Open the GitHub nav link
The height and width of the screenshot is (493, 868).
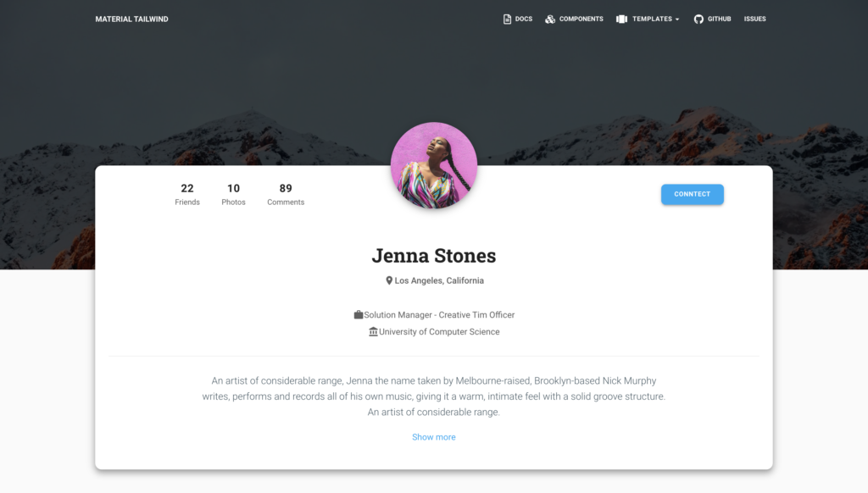pos(712,19)
